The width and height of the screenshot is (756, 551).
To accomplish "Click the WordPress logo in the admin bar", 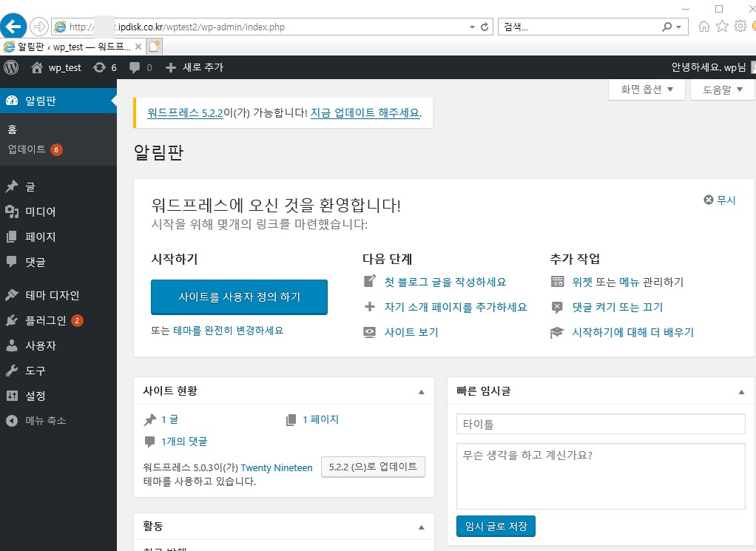I will coord(11,67).
